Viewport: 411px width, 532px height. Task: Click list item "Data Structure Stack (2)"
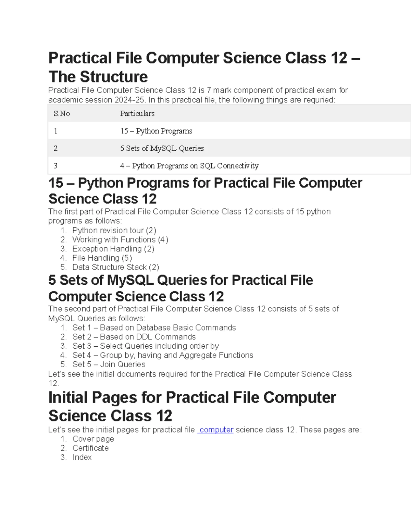click(x=115, y=267)
